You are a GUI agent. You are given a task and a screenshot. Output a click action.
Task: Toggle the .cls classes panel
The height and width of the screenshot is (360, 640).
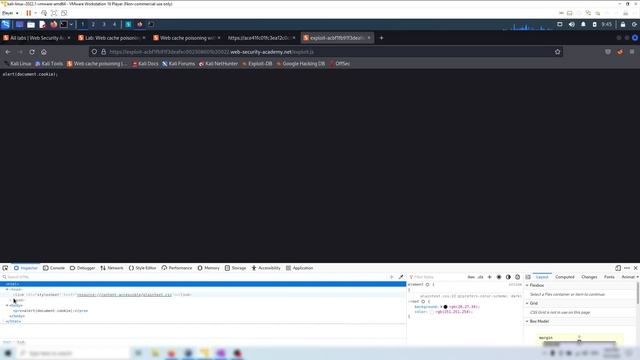pos(480,277)
